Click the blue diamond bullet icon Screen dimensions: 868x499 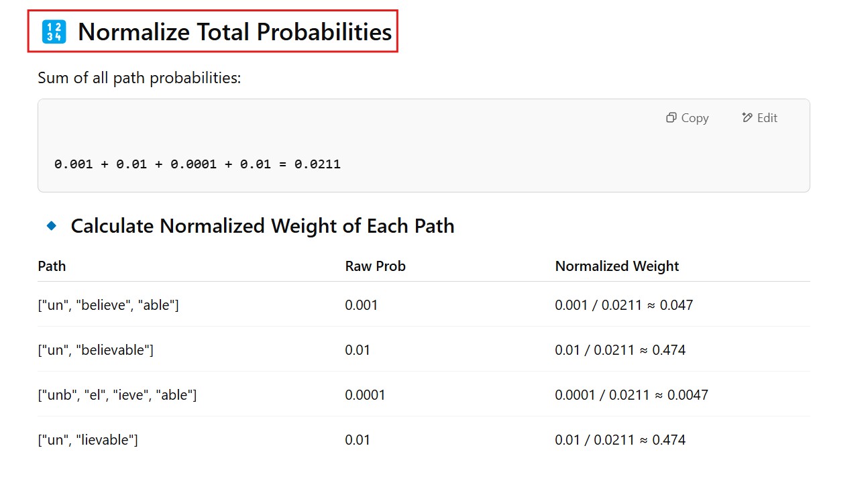pyautogui.click(x=52, y=225)
